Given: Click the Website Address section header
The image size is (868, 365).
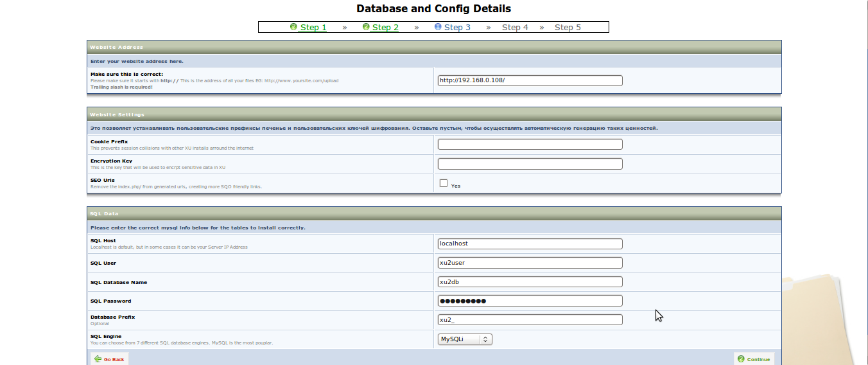Looking at the screenshot, I should coord(434,47).
